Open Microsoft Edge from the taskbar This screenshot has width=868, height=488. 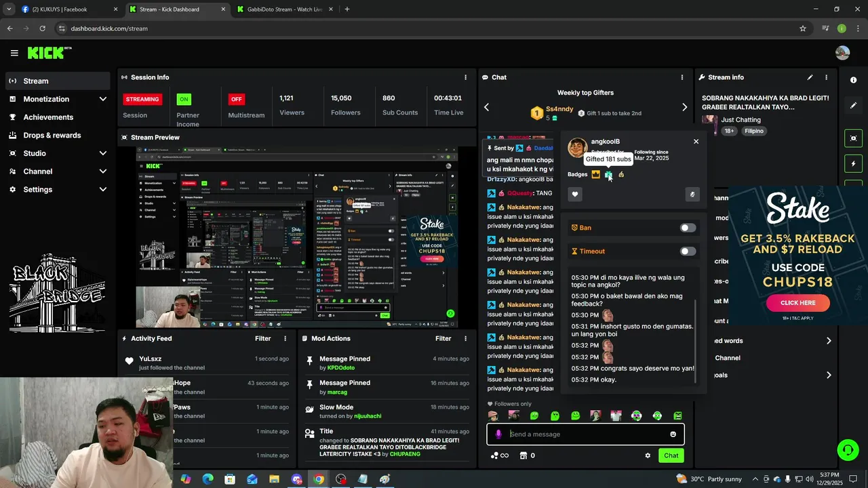click(x=208, y=479)
